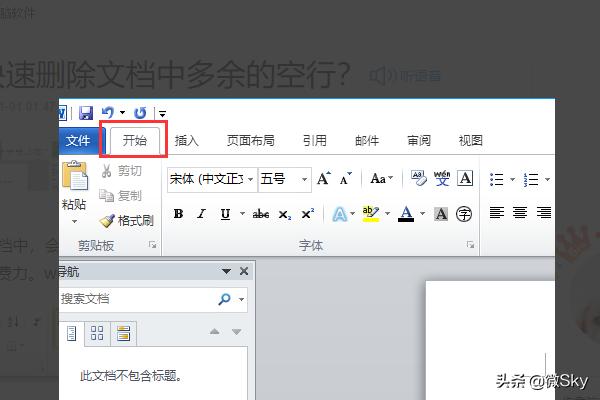Browse pages thumbnails tab in navigation
Image resolution: width=600 pixels, height=400 pixels.
tap(97, 333)
